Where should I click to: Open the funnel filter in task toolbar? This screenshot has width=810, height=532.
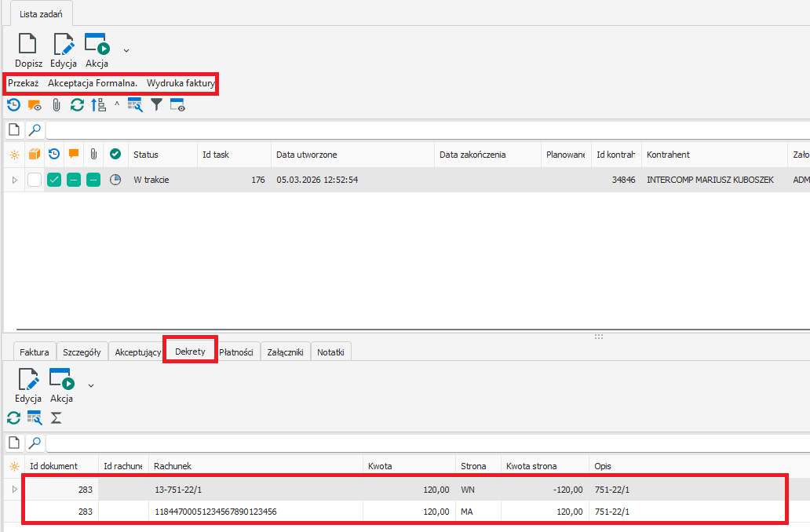pos(157,104)
